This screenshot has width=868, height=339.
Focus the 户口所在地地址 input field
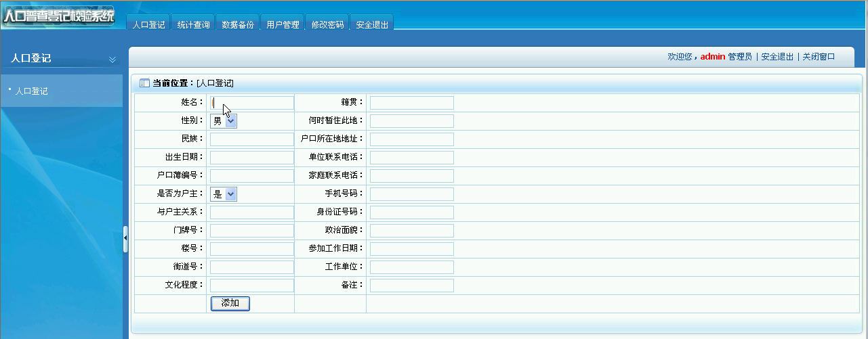point(412,139)
